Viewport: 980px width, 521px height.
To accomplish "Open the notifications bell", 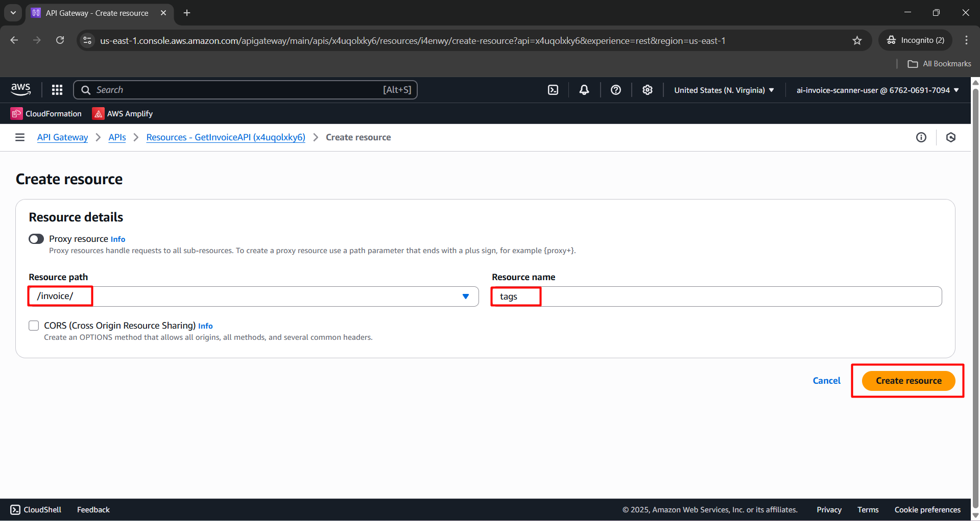I will point(584,89).
